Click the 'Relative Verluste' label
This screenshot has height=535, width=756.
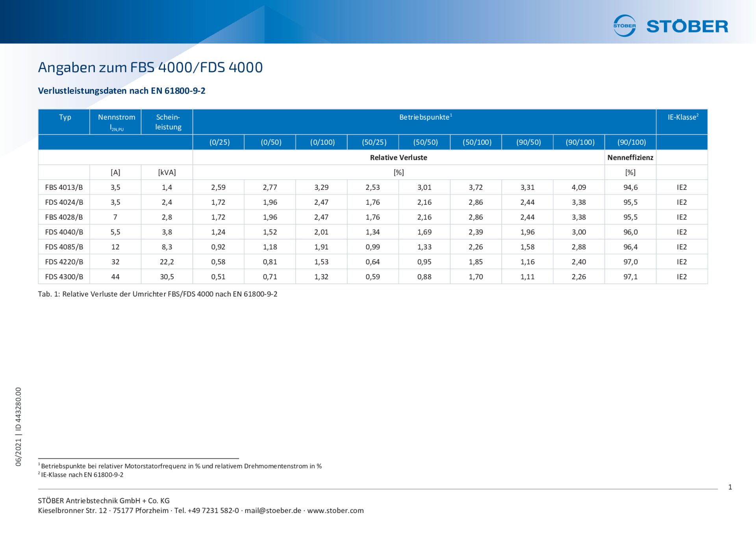tap(398, 158)
